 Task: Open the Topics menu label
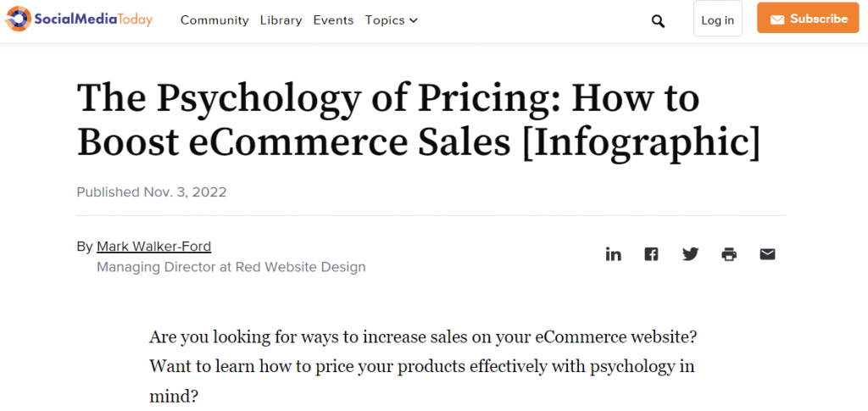(x=385, y=20)
